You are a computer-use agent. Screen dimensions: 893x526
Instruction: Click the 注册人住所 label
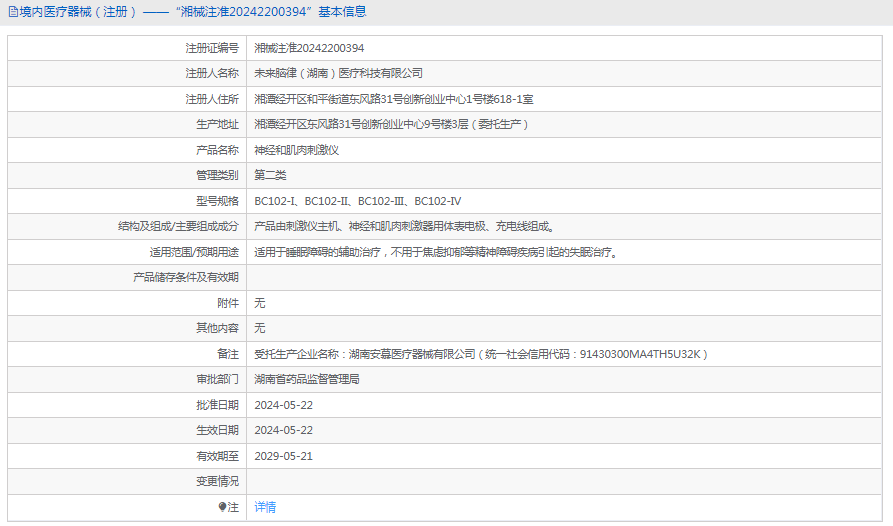pos(212,99)
